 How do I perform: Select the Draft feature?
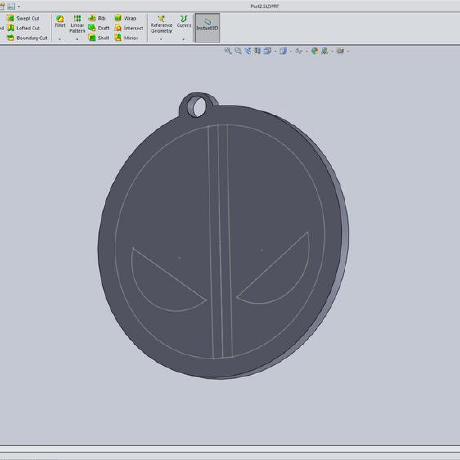[99, 28]
